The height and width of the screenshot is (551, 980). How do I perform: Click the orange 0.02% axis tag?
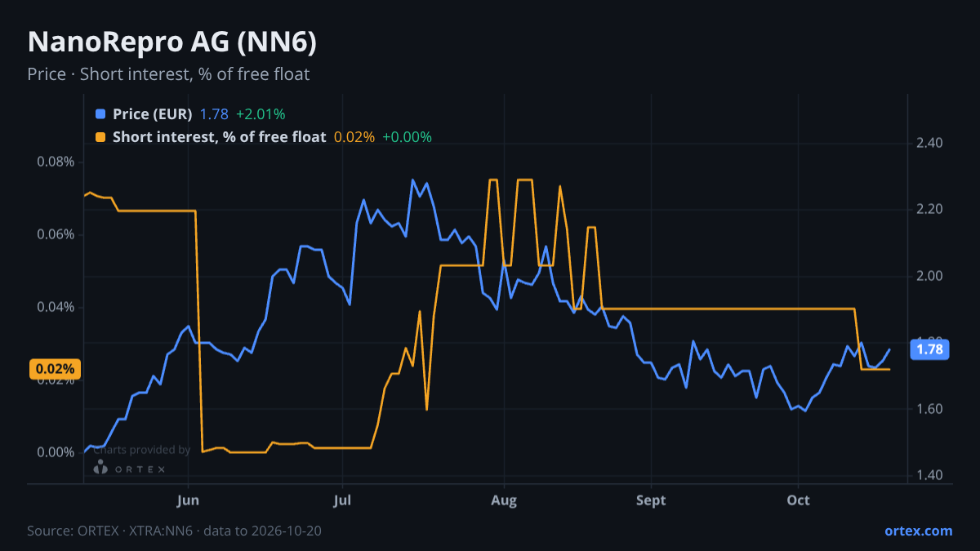(56, 369)
